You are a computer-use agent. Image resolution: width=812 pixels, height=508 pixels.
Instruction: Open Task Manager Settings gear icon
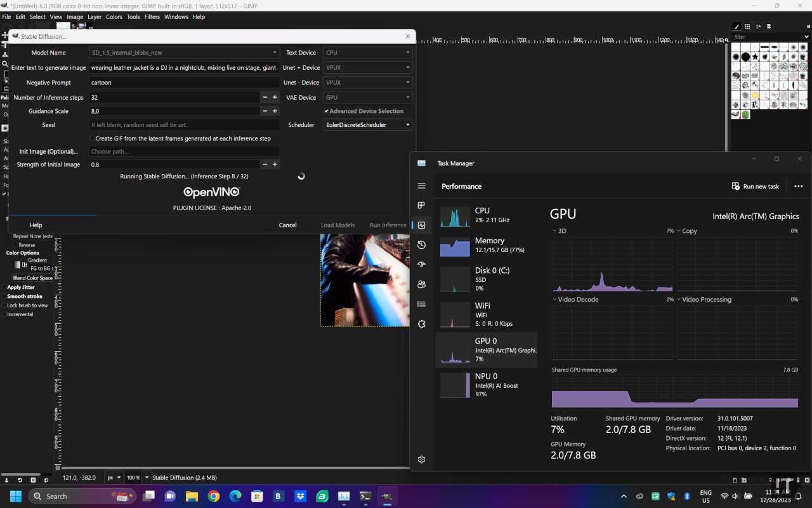pyautogui.click(x=421, y=460)
